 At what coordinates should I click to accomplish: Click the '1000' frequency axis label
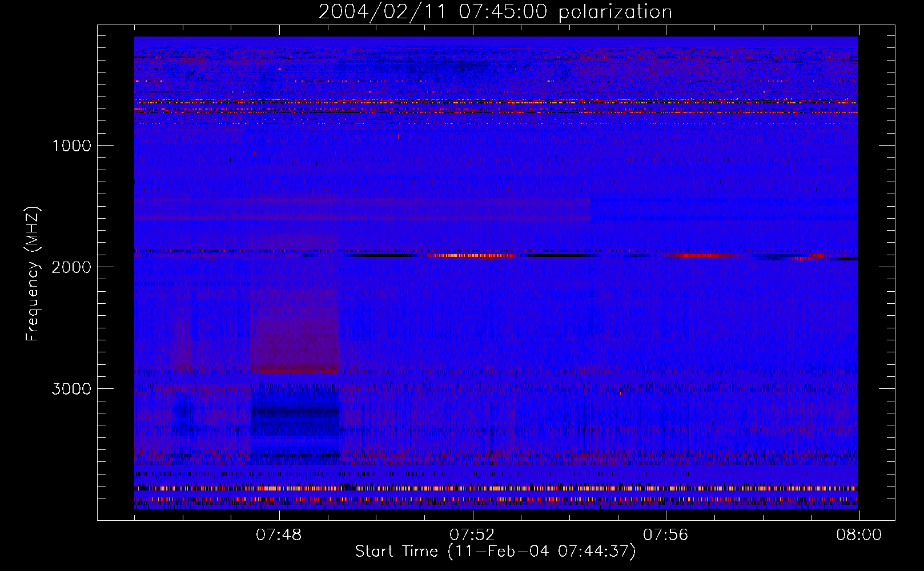71,146
